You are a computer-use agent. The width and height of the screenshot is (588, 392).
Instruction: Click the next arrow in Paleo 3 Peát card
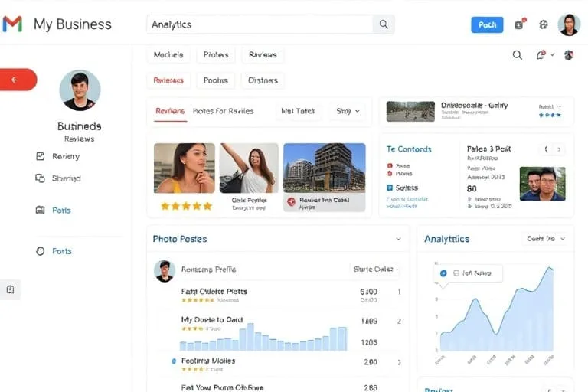pos(559,149)
